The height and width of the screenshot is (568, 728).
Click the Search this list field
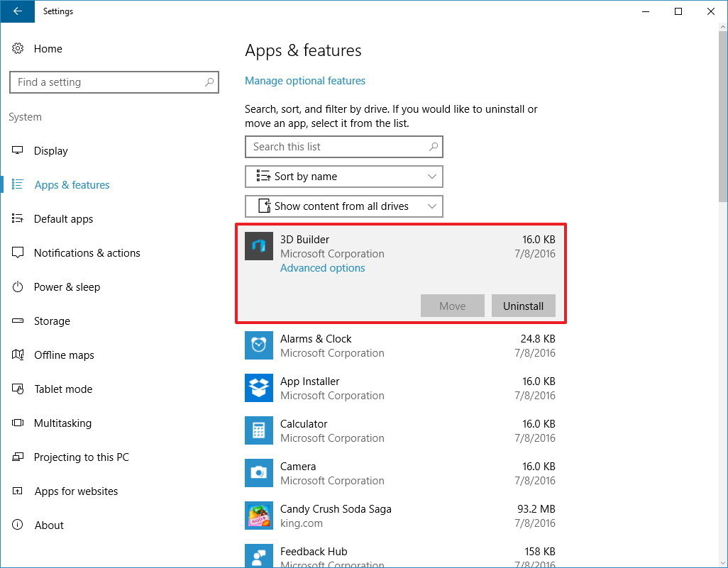click(x=343, y=147)
